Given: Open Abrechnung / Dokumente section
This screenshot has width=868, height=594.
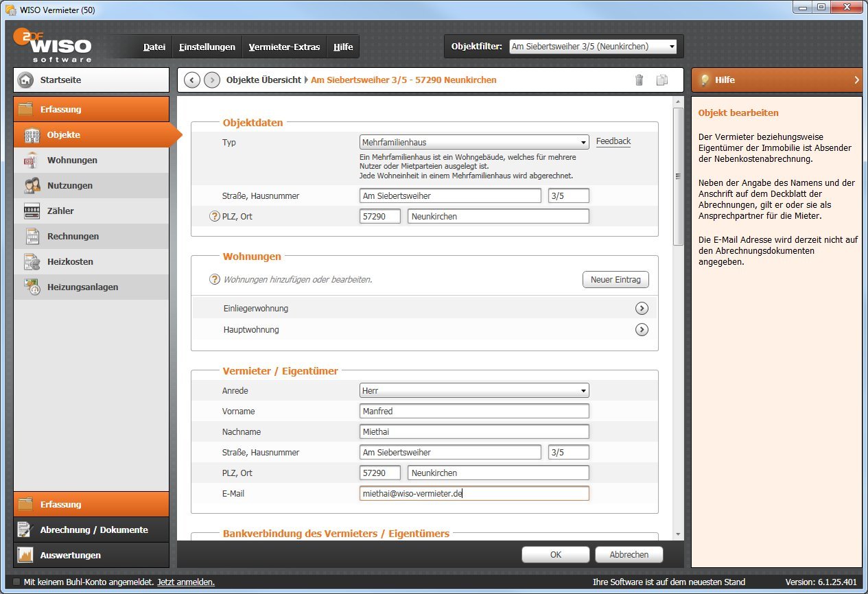Looking at the screenshot, I should pyautogui.click(x=91, y=530).
